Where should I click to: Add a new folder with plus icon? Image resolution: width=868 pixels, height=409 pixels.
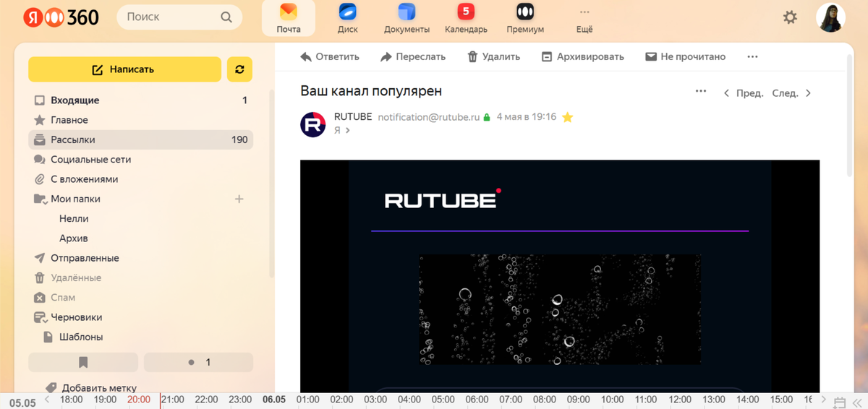point(239,199)
